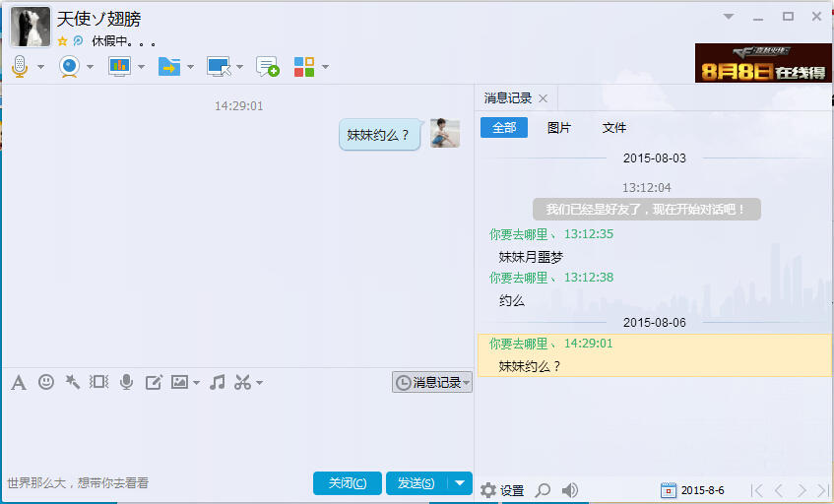Screen dimensions: 834x504
Task: Click the 关闭(C) button
Action: click(x=348, y=482)
